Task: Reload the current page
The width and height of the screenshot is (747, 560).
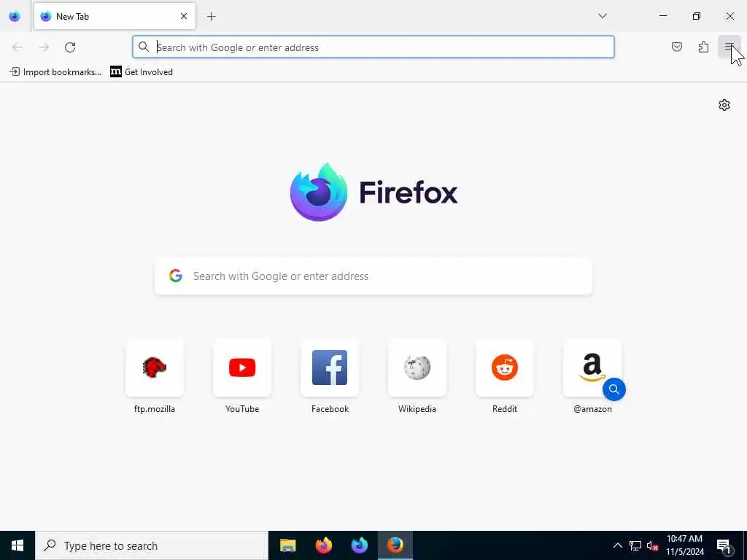Action: click(x=70, y=47)
